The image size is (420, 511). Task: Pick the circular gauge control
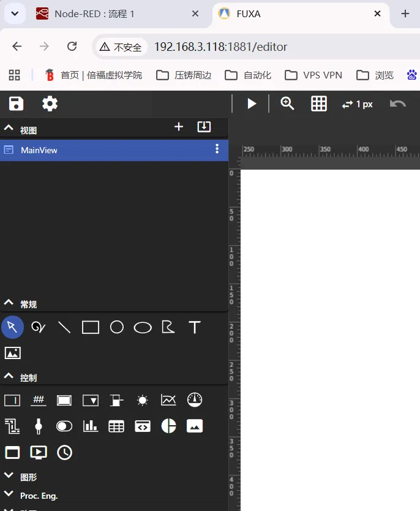(x=195, y=400)
